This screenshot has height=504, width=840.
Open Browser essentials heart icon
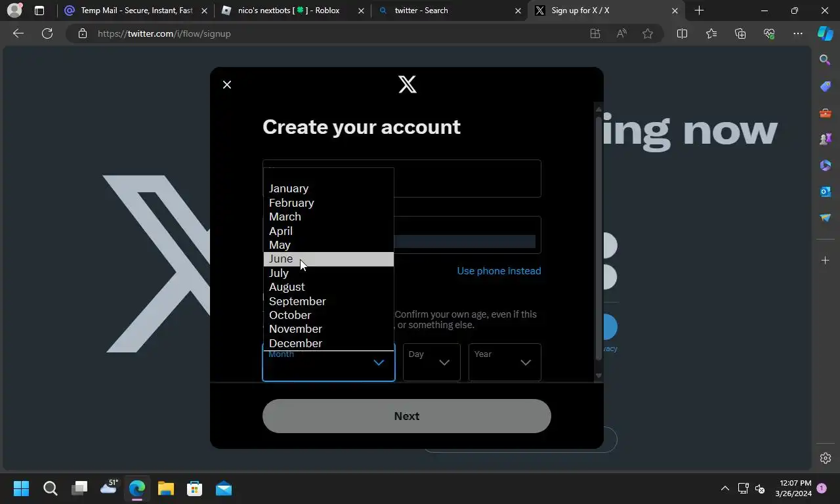769,33
